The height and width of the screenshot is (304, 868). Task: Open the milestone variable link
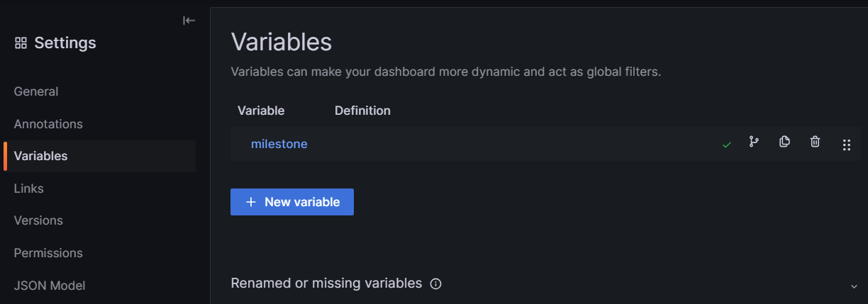coord(279,144)
